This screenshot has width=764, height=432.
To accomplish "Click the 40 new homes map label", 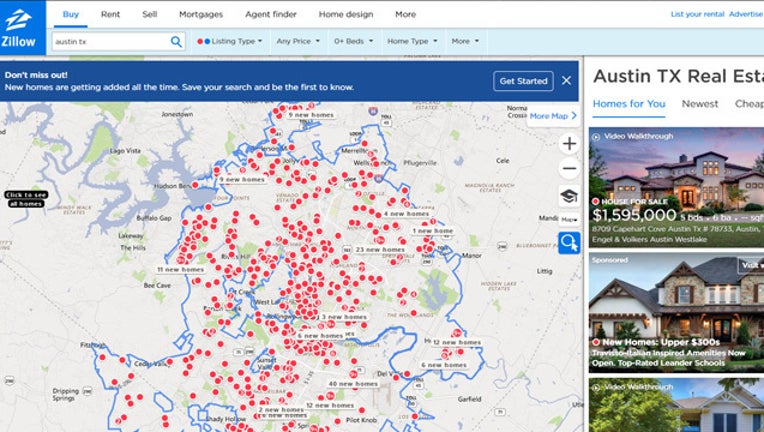I will click(353, 384).
